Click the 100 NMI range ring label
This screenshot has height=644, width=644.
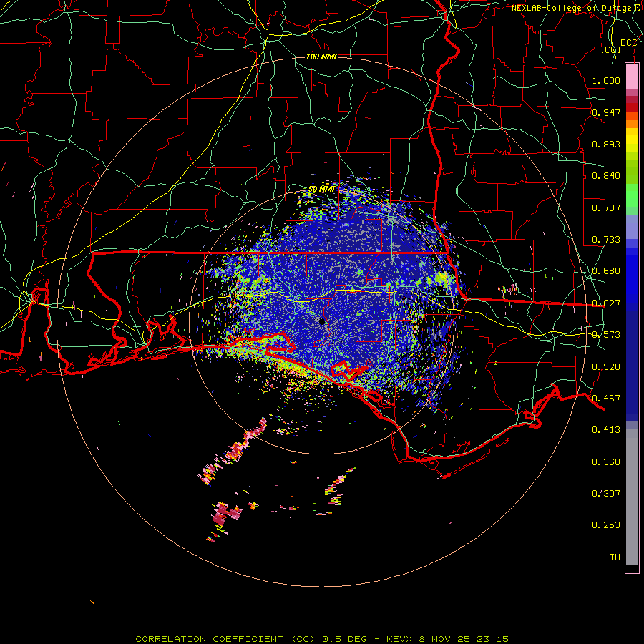coord(321,57)
